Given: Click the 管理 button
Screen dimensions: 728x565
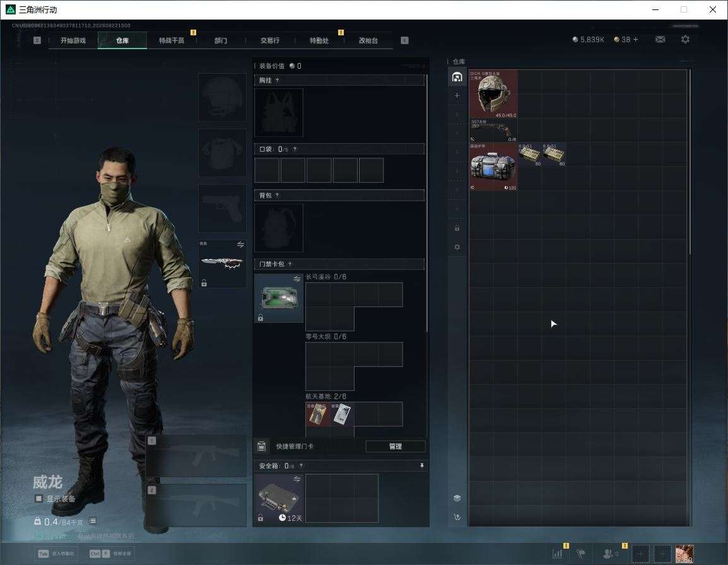Looking at the screenshot, I should point(395,446).
